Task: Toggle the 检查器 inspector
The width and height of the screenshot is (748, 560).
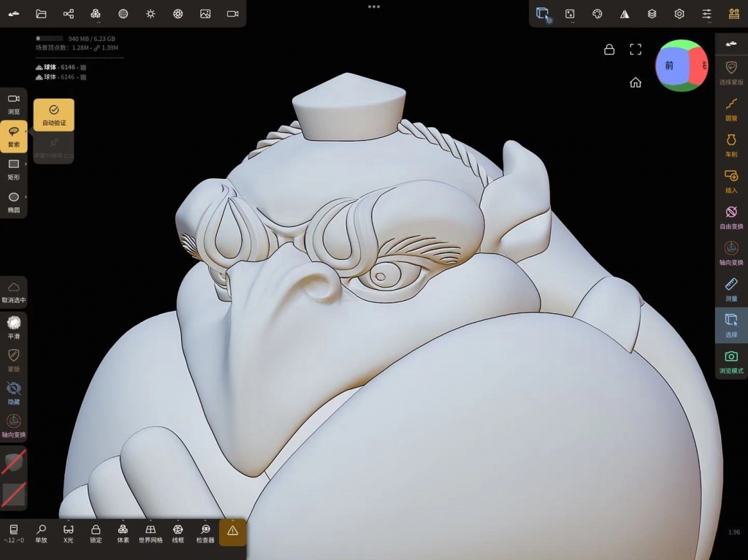Action: coord(205,533)
